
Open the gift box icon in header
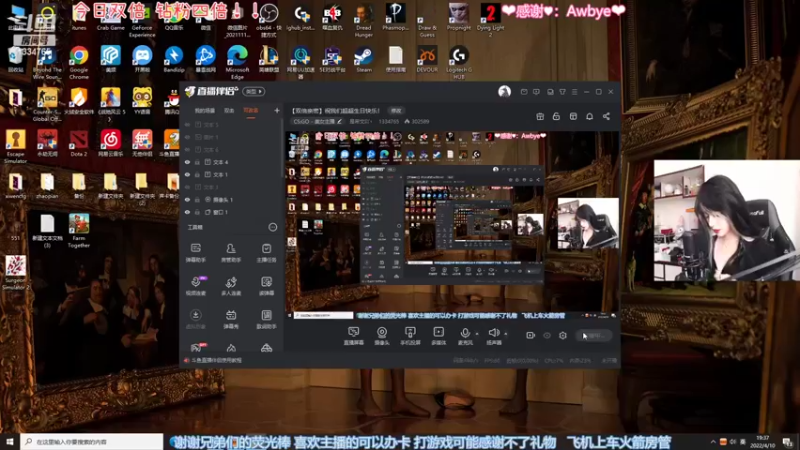click(540, 116)
